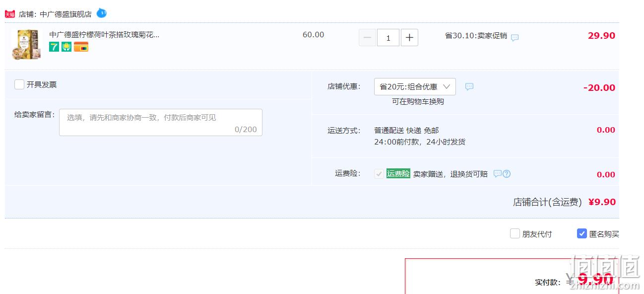Click the seller message text box
This screenshot has height=294, width=644.
[x=161, y=122]
